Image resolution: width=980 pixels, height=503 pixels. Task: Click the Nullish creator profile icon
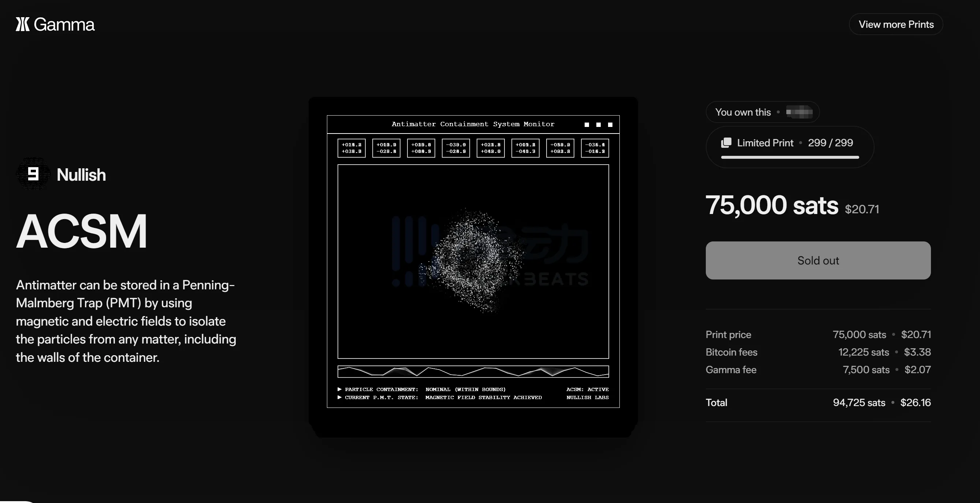point(33,174)
